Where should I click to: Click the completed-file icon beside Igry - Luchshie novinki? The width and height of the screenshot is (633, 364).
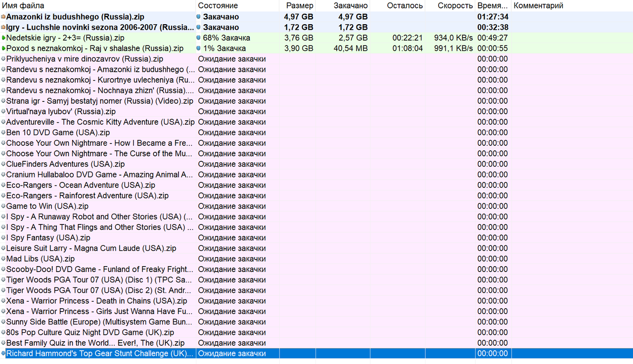[x=3, y=27]
